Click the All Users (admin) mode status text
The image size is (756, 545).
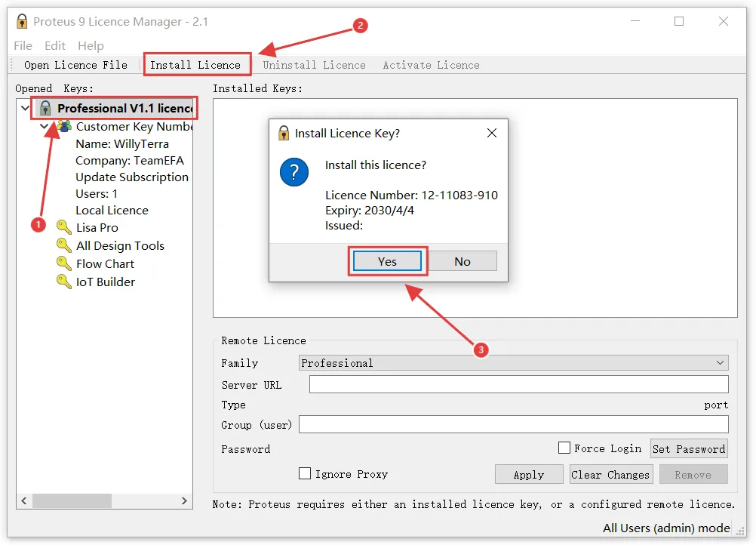(x=666, y=528)
